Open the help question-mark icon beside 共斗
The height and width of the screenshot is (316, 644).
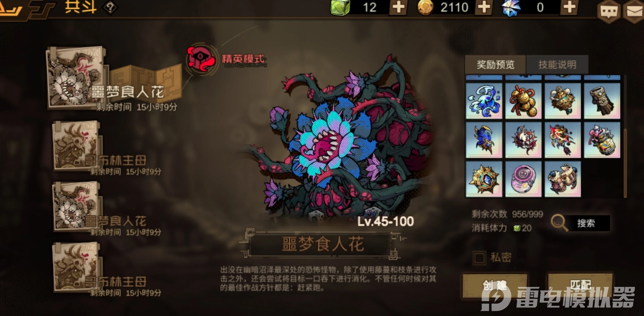pos(110,7)
